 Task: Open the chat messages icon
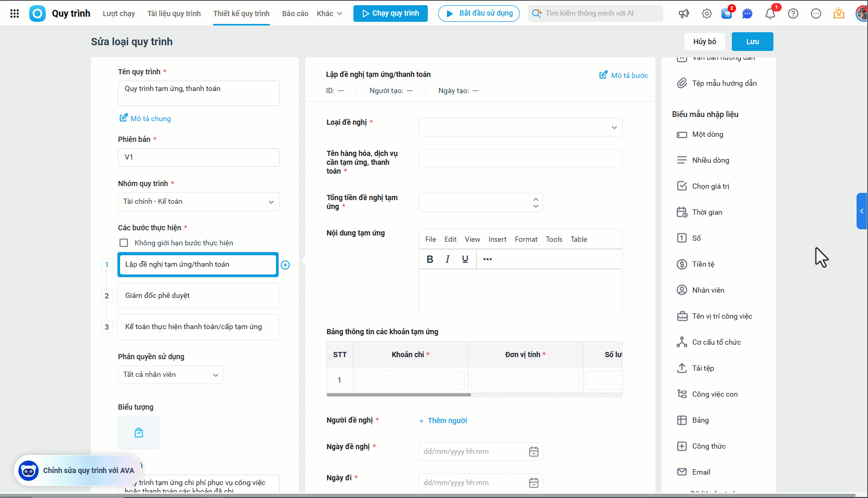tap(747, 14)
